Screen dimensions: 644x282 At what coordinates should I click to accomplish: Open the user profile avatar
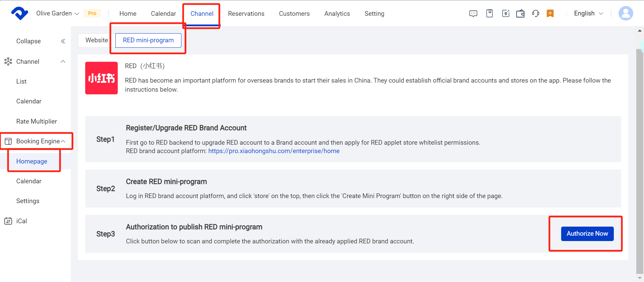pos(626,13)
